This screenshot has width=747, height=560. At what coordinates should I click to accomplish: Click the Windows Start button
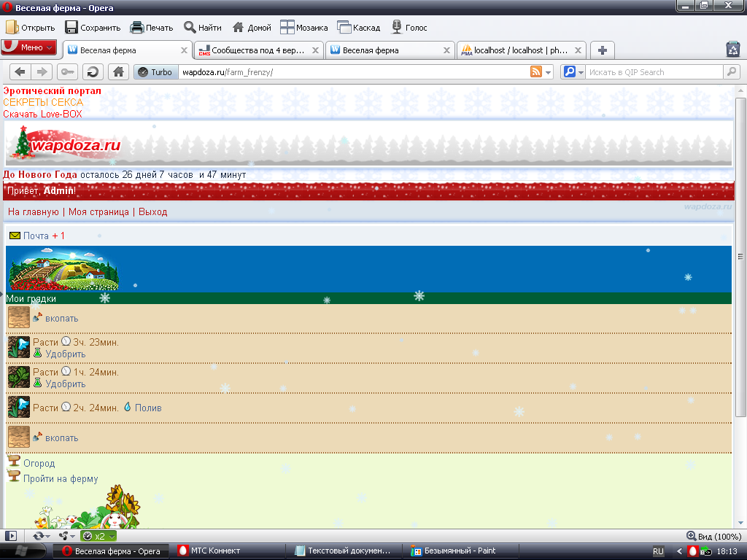pyautogui.click(x=22, y=551)
